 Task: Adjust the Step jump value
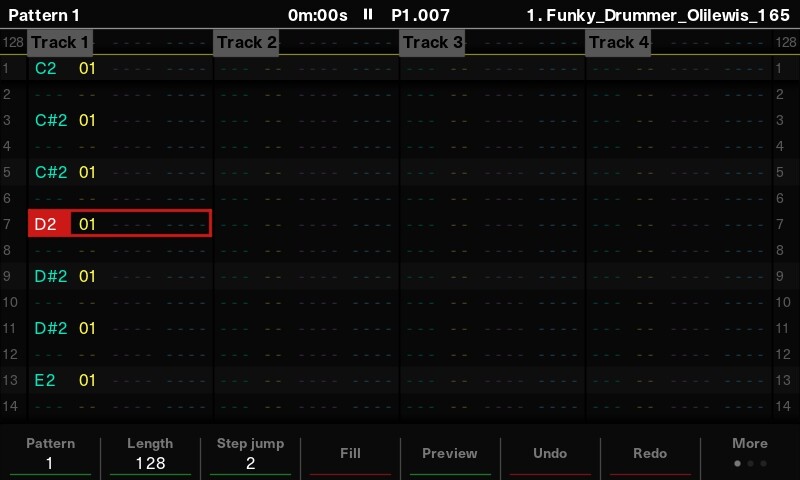pyautogui.click(x=250, y=463)
